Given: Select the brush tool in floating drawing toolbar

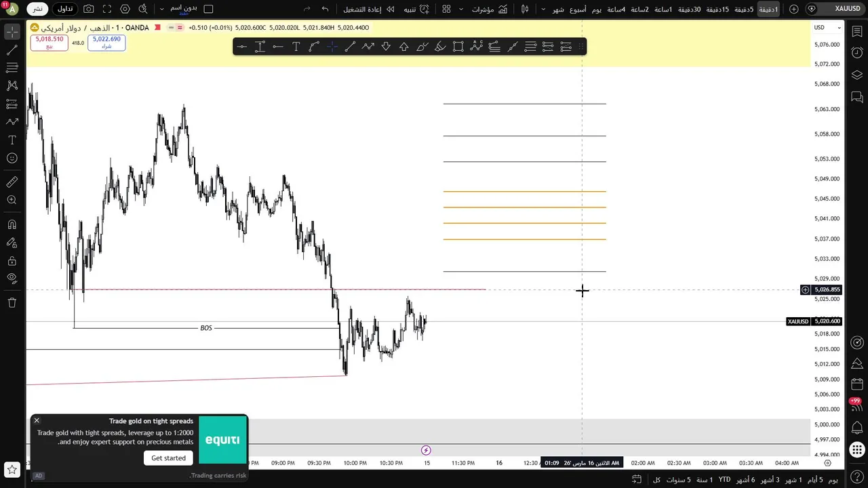Looking at the screenshot, I should coord(422,47).
